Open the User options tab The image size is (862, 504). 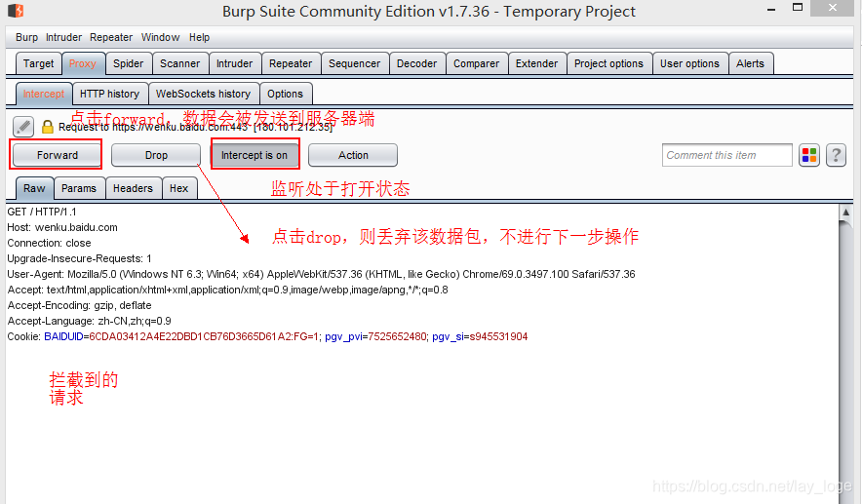click(x=689, y=63)
